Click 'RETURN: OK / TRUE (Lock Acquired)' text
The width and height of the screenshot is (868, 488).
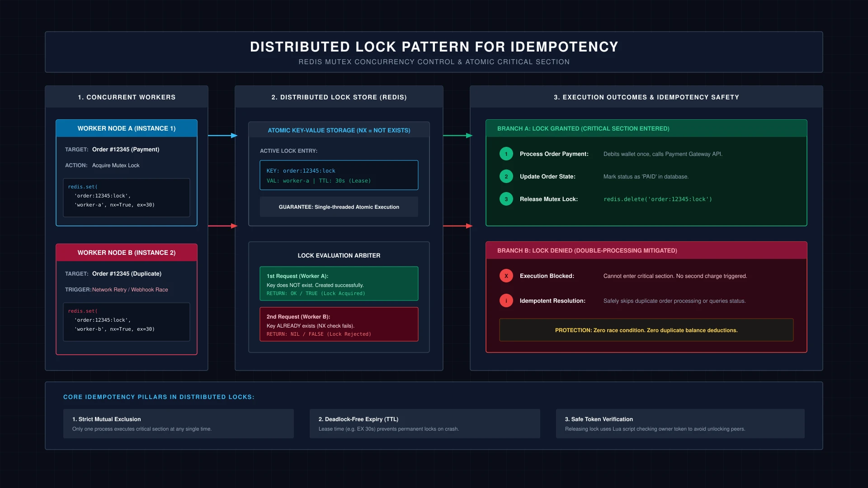click(x=316, y=294)
